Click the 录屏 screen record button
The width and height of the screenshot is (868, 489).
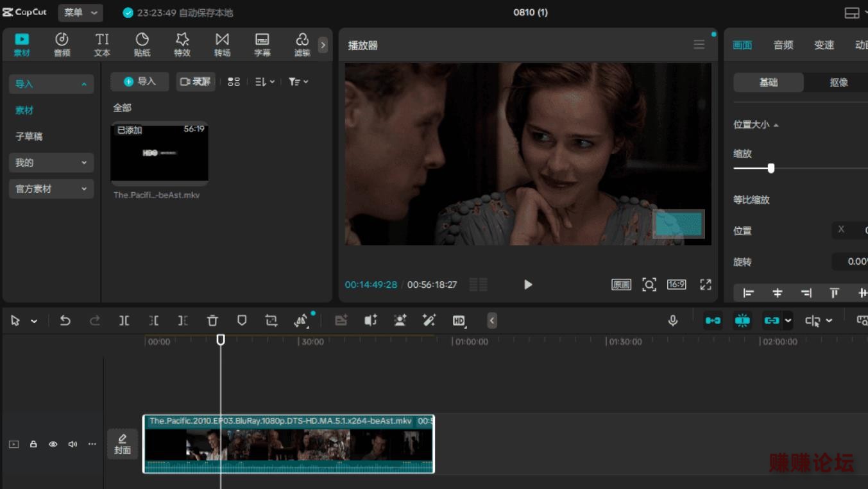coord(196,81)
